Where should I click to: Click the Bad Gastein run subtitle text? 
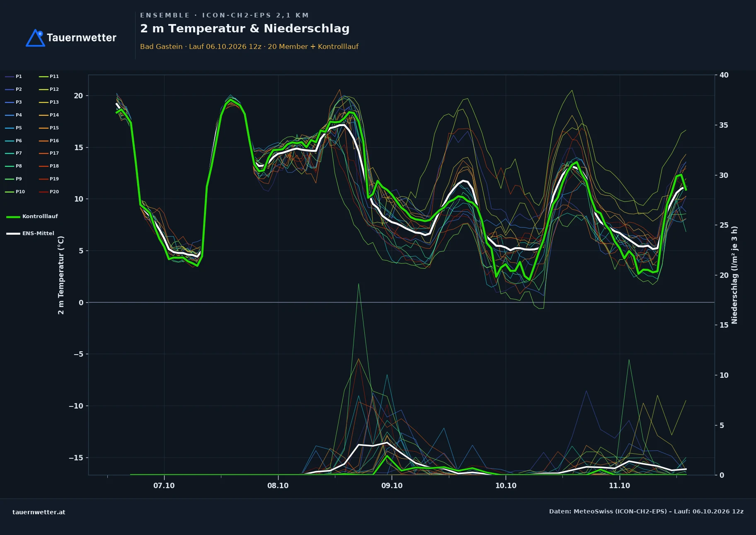point(249,47)
